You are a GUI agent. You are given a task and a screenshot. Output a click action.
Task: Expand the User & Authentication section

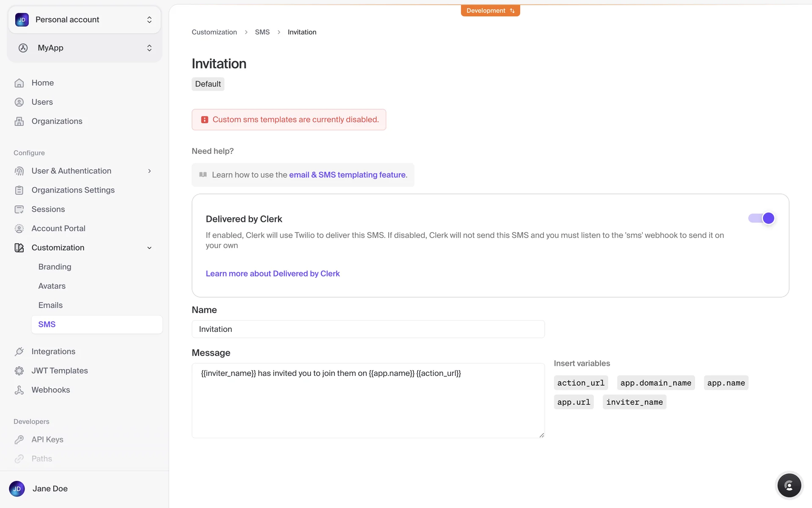[149, 171]
